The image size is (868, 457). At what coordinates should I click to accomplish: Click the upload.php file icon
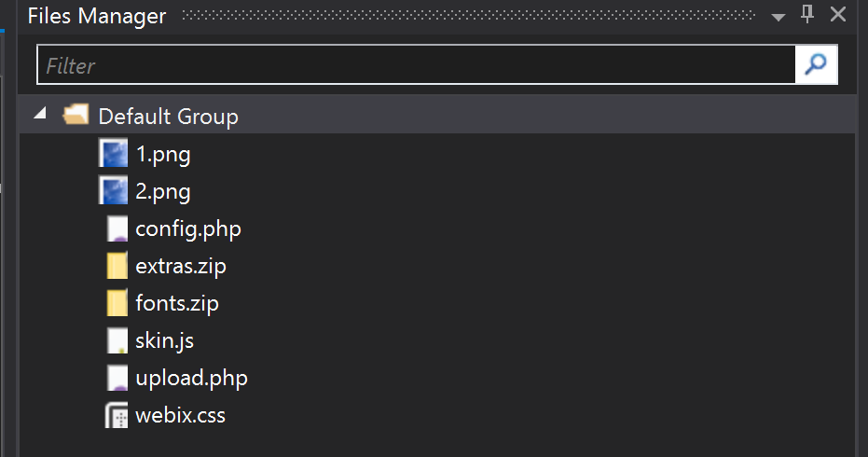coord(117,377)
